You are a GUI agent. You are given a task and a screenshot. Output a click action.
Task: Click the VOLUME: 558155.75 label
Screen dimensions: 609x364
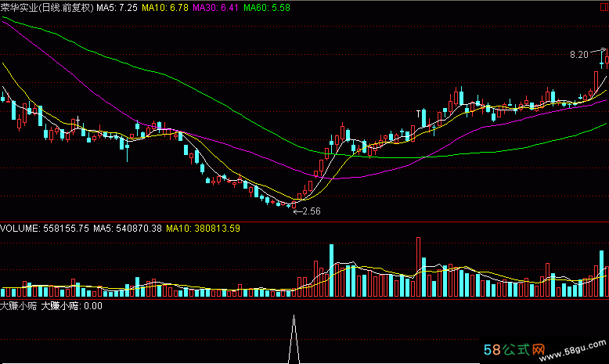pos(45,229)
